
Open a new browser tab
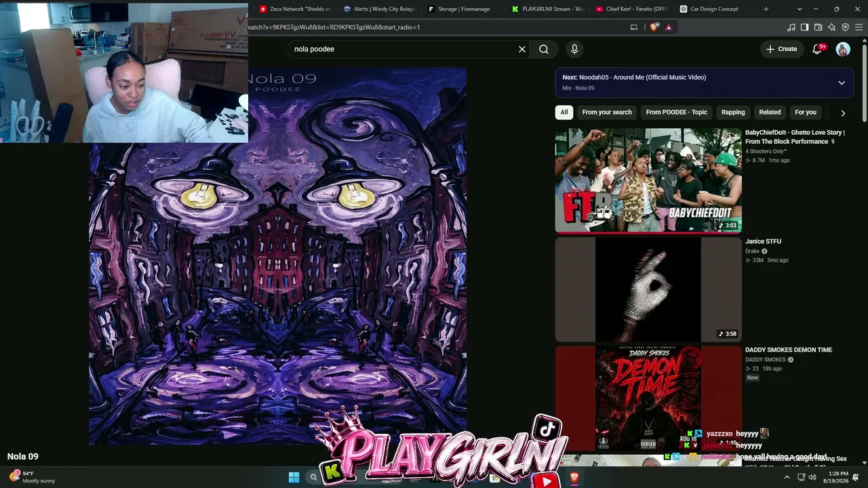(766, 9)
